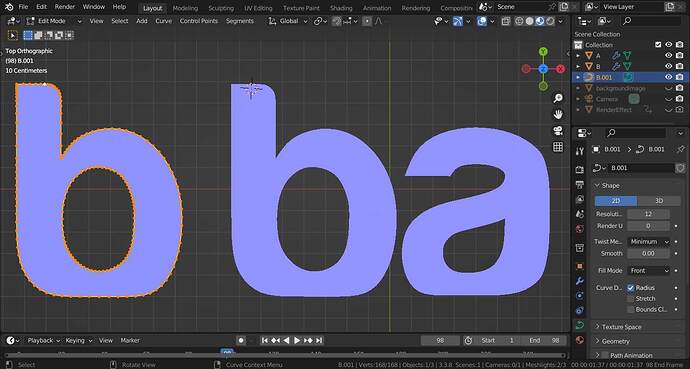The width and height of the screenshot is (690, 369).
Task: Open the Edit menu
Action: pos(41,7)
